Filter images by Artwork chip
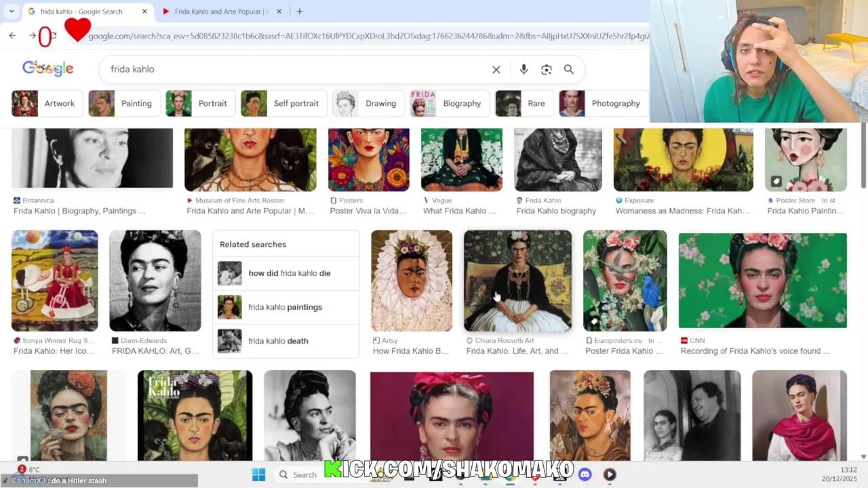The height and width of the screenshot is (488, 868). point(47,104)
